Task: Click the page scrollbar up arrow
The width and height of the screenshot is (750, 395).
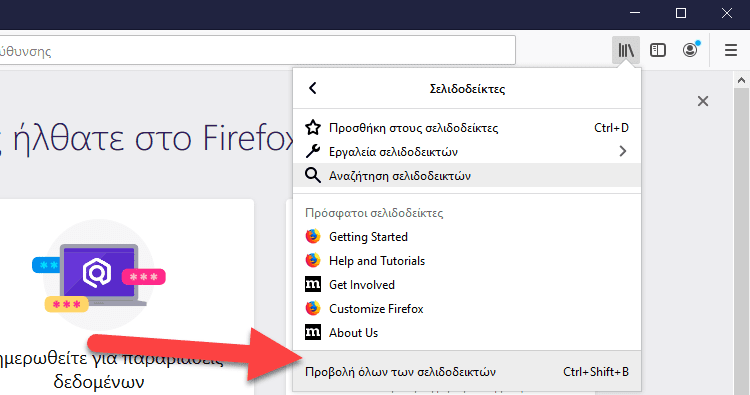Action: 741,80
